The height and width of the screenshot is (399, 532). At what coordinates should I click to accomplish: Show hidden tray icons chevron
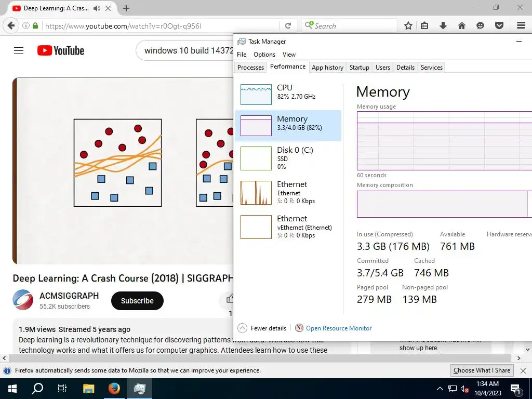pyautogui.click(x=440, y=389)
